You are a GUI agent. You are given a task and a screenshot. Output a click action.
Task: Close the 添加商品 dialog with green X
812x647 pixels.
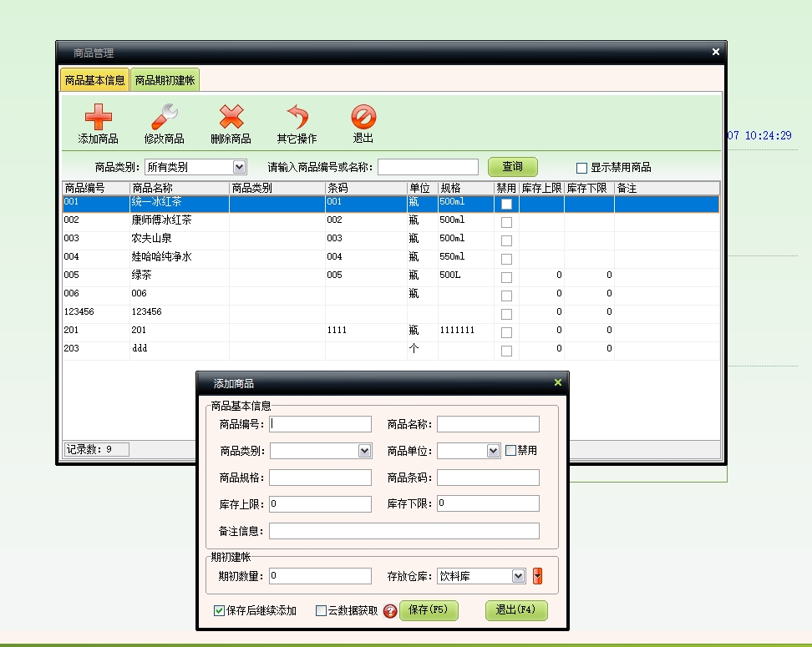558,383
